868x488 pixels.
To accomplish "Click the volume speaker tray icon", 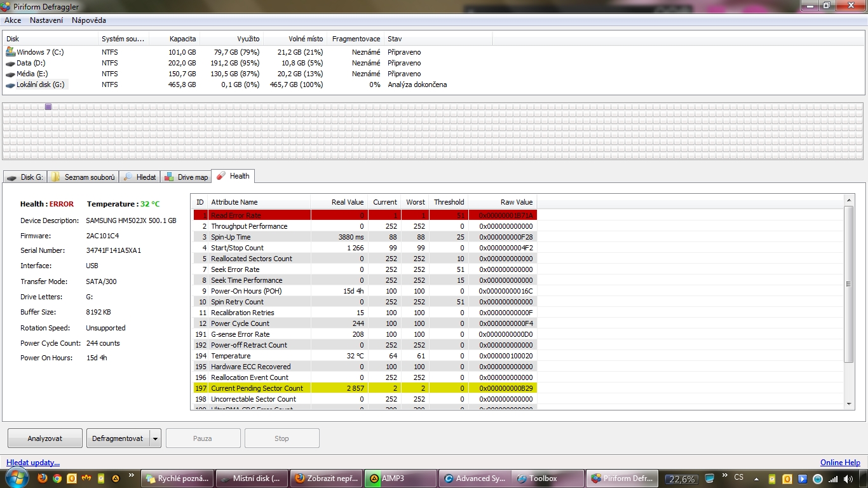I will point(850,478).
